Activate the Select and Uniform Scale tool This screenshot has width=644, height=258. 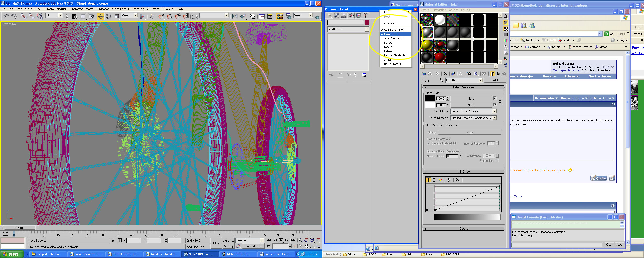(x=116, y=16)
